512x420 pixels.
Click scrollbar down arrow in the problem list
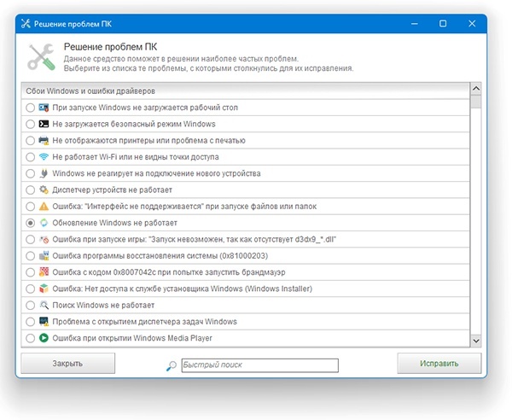click(x=476, y=341)
